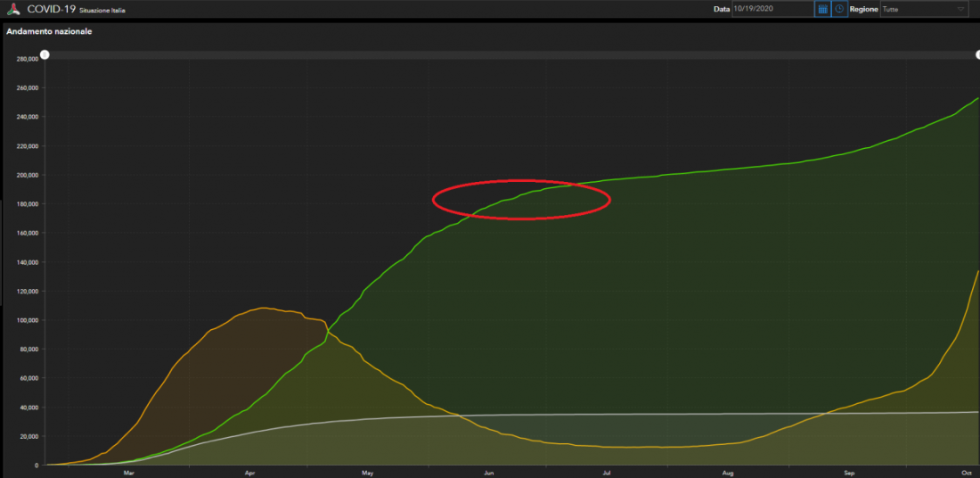Click the orange curve peak near April
This screenshot has width=980, height=478.
[x=263, y=308]
